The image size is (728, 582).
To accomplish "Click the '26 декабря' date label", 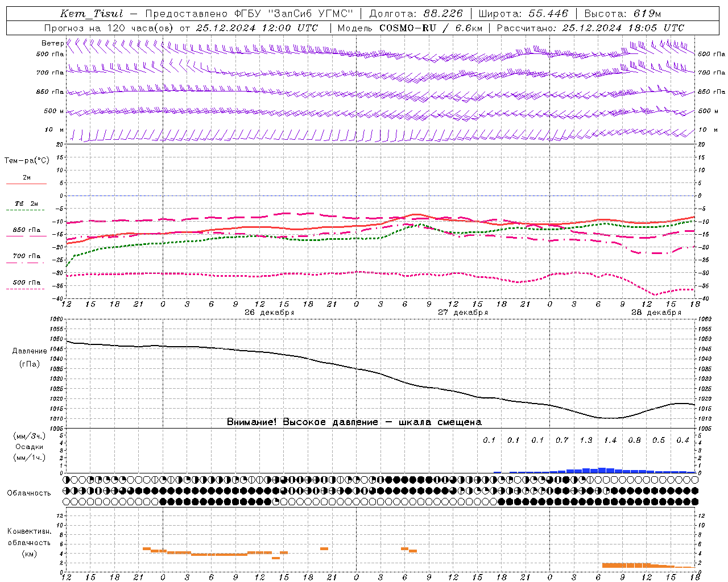I will pyautogui.click(x=269, y=313).
